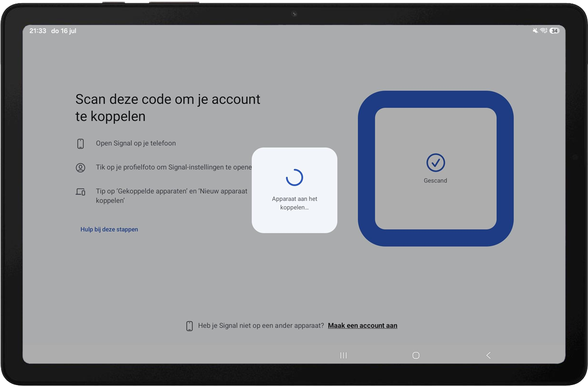Tap the muted notifications icon in status bar
The height and width of the screenshot is (387, 588).
[535, 31]
